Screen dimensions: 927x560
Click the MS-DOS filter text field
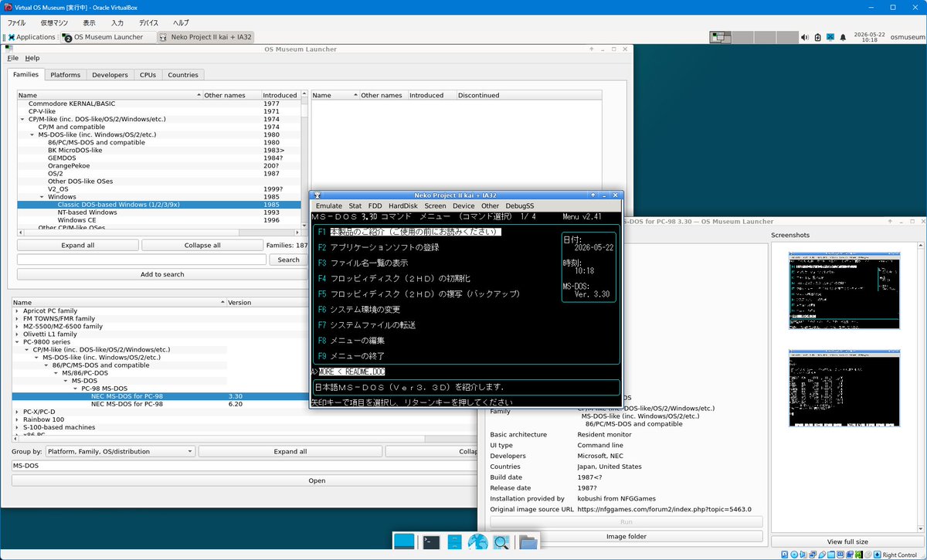(244, 466)
